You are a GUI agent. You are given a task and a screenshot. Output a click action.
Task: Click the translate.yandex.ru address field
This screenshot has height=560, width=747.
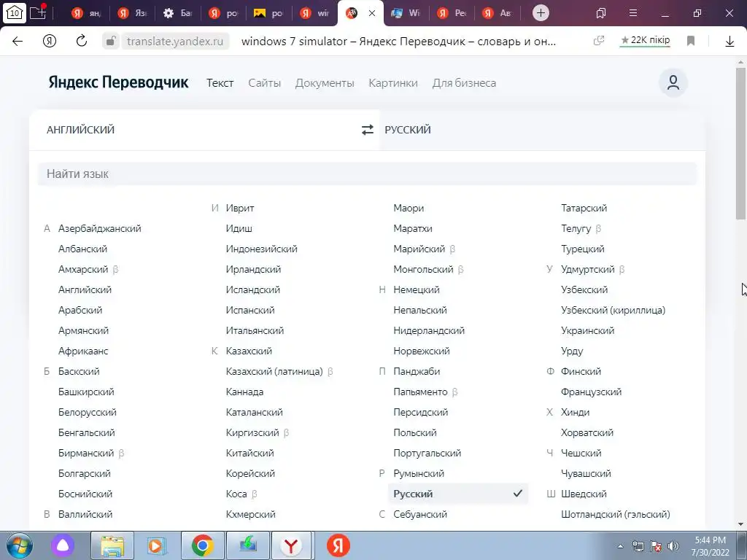click(x=175, y=42)
